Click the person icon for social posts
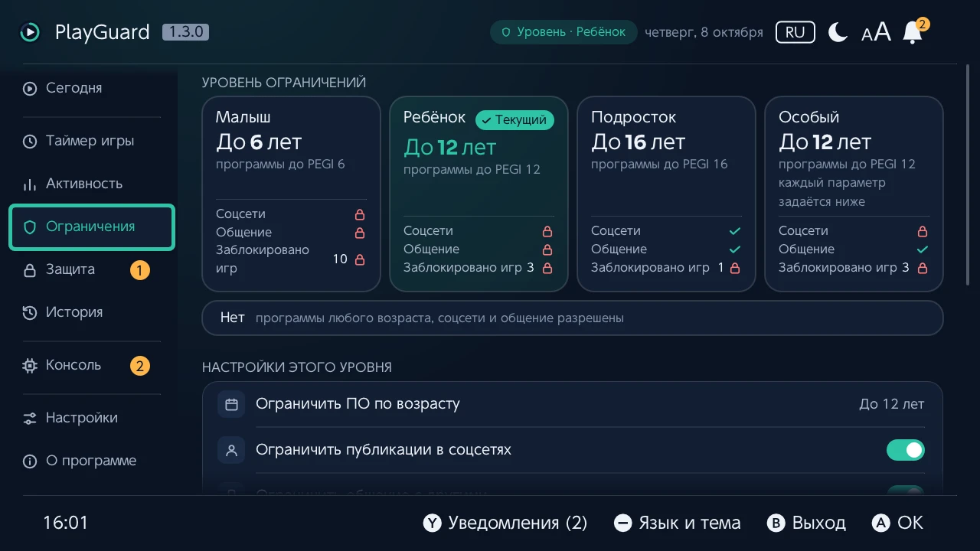This screenshot has width=980, height=551. [231, 450]
